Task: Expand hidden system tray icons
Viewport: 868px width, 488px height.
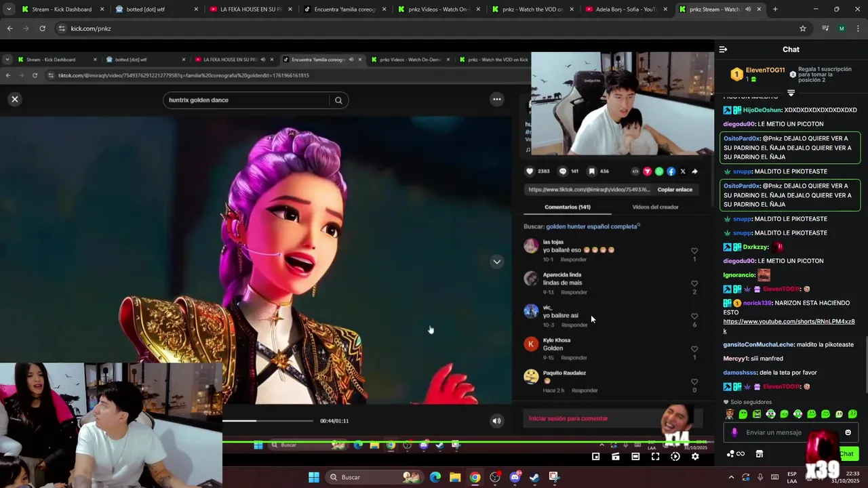Action: click(731, 477)
